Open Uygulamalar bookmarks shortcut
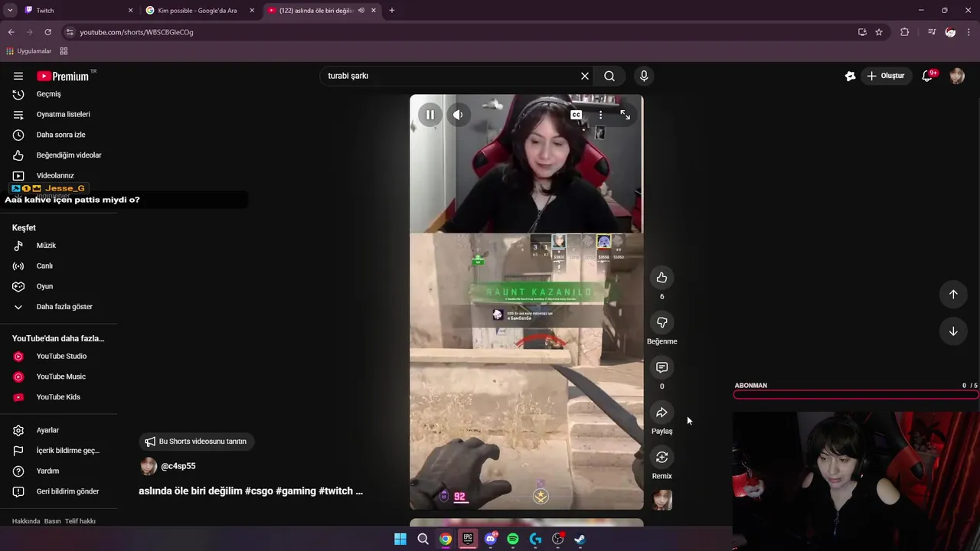The width and height of the screenshot is (980, 551). point(28,51)
